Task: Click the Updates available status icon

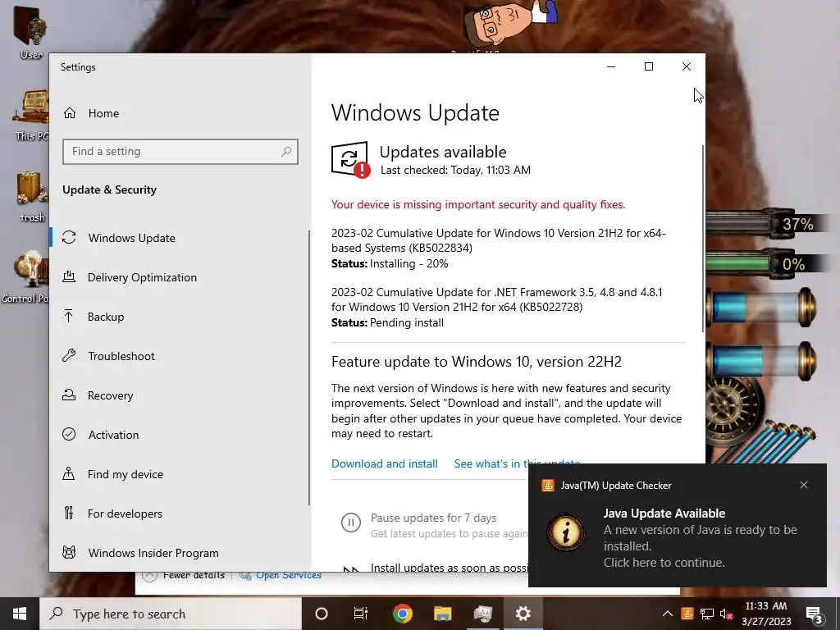Action: point(350,160)
